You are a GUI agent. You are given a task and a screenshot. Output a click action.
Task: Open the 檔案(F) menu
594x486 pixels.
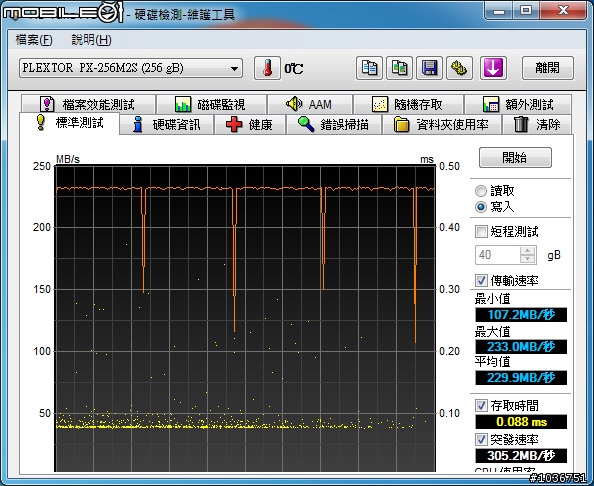34,40
